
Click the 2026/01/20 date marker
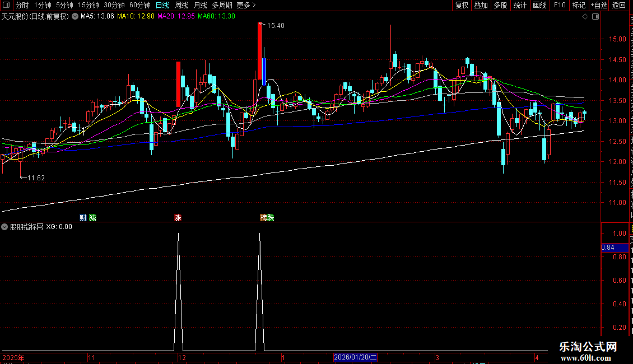[355, 357]
